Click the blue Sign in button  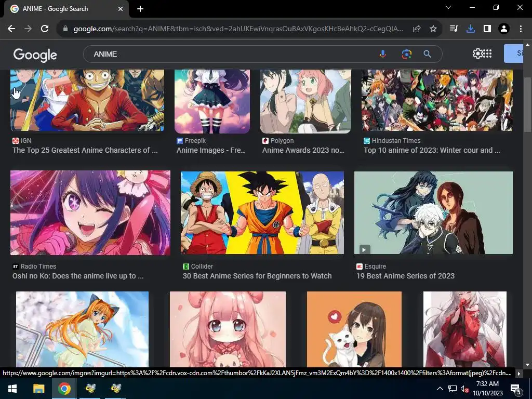coord(513,54)
